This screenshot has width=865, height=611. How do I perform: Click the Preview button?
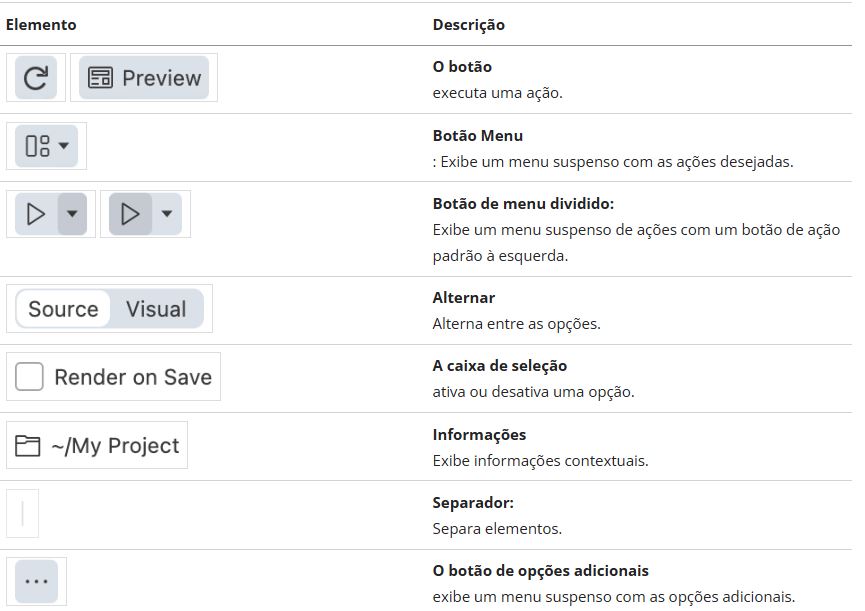144,78
